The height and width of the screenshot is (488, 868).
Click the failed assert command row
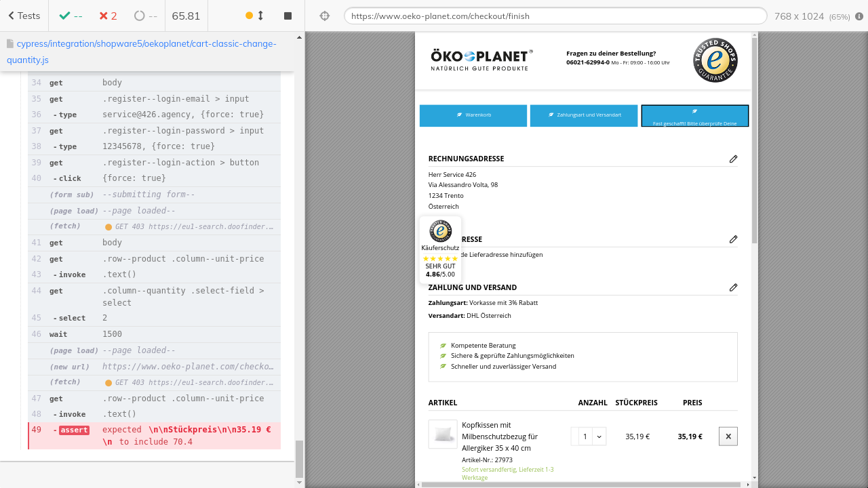click(x=155, y=435)
